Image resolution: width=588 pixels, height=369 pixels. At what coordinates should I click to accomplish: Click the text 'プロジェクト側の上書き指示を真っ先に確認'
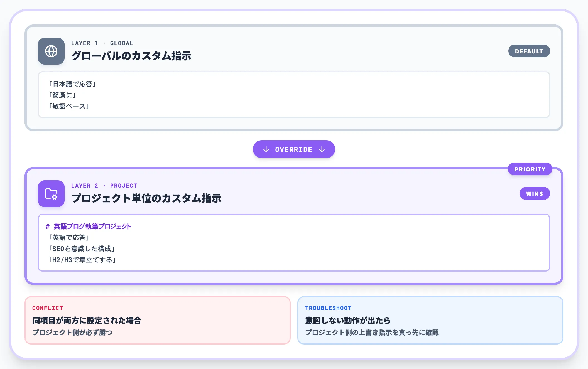pyautogui.click(x=372, y=333)
